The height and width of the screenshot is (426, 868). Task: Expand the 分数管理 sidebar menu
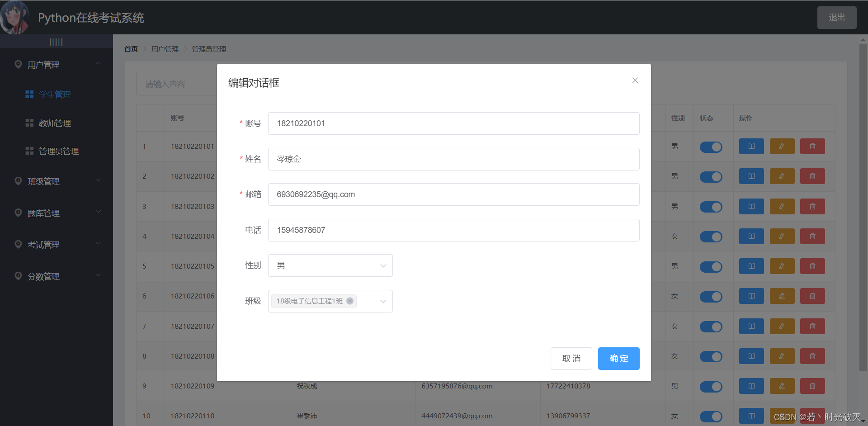pos(57,276)
